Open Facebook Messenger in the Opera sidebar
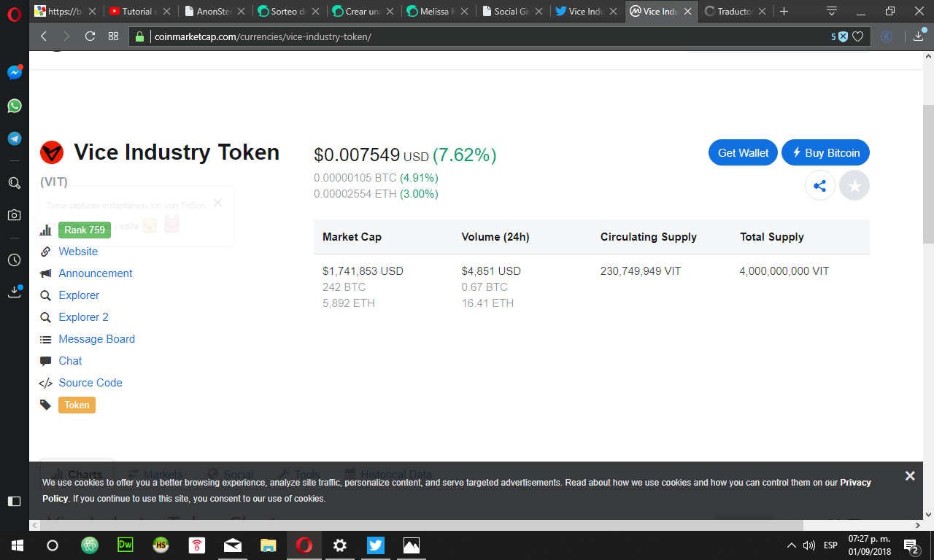The image size is (934, 560). [15, 72]
